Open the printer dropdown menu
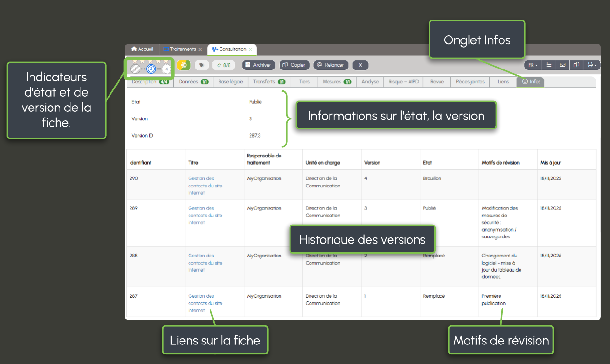Viewport: 610px width, 364px height. (x=591, y=65)
